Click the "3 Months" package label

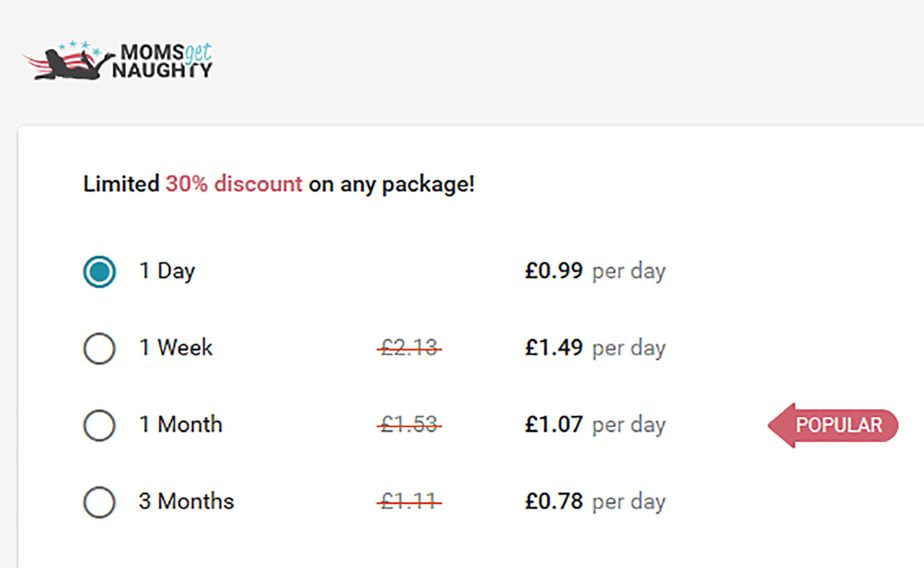pyautogui.click(x=186, y=501)
